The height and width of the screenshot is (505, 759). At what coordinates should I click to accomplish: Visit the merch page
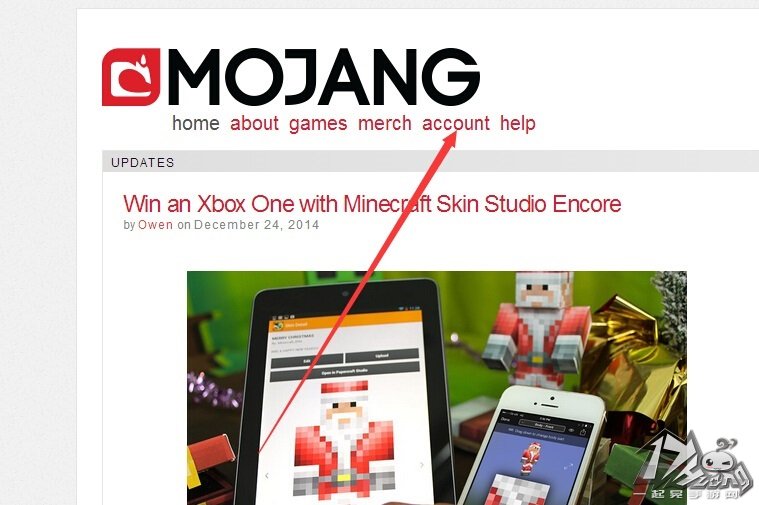pyautogui.click(x=385, y=123)
